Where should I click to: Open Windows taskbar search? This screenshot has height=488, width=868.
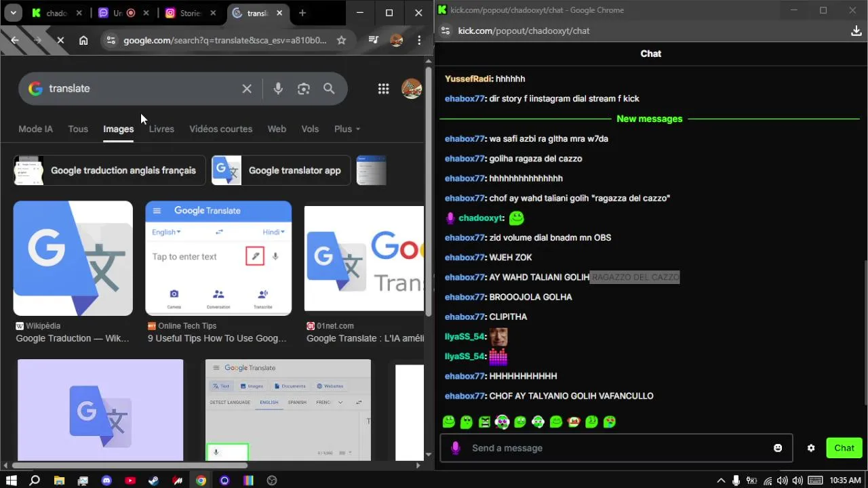(35, 481)
